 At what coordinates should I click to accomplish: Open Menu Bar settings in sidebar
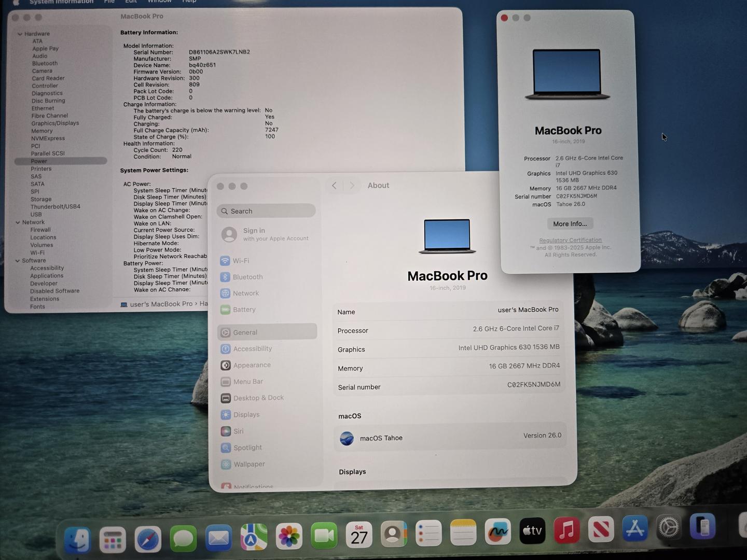[267, 382]
